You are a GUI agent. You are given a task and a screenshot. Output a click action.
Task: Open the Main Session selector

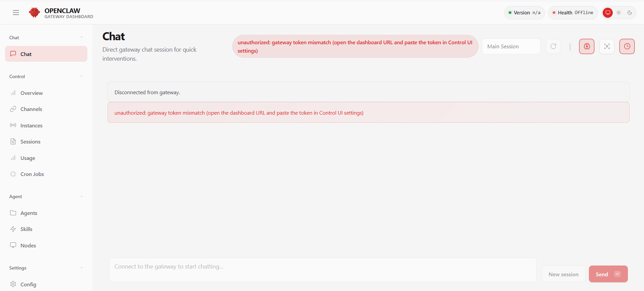point(511,47)
